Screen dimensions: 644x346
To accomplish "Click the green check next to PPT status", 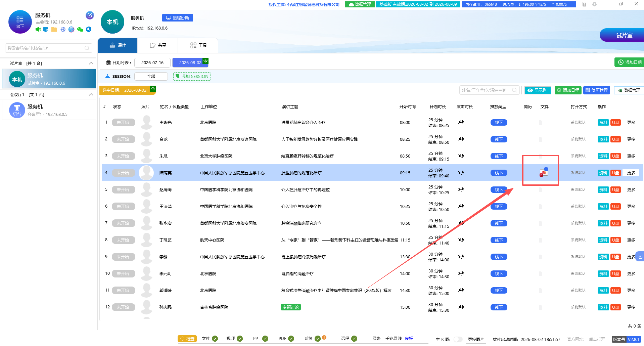I will 265,339.
